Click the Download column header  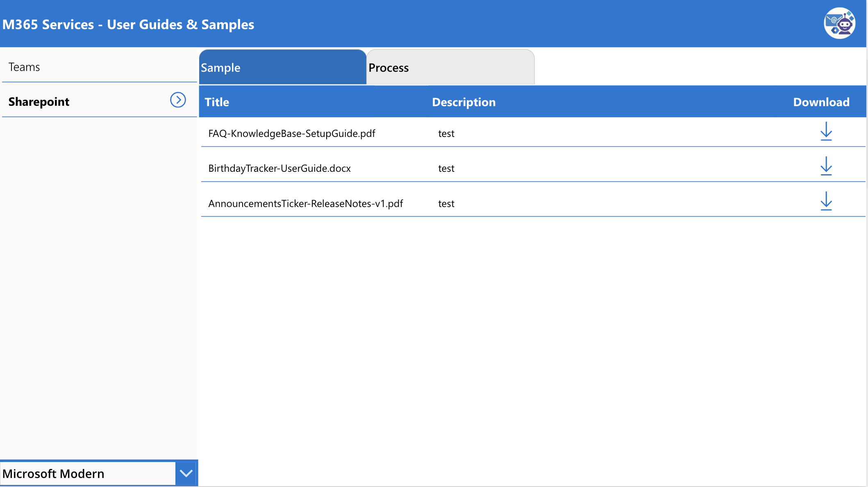click(821, 102)
